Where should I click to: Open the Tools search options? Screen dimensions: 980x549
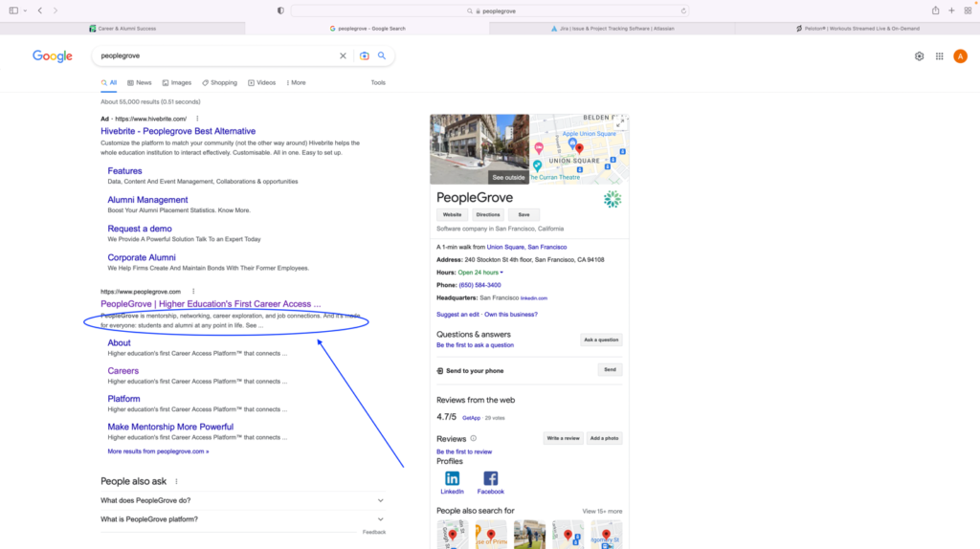[378, 82]
